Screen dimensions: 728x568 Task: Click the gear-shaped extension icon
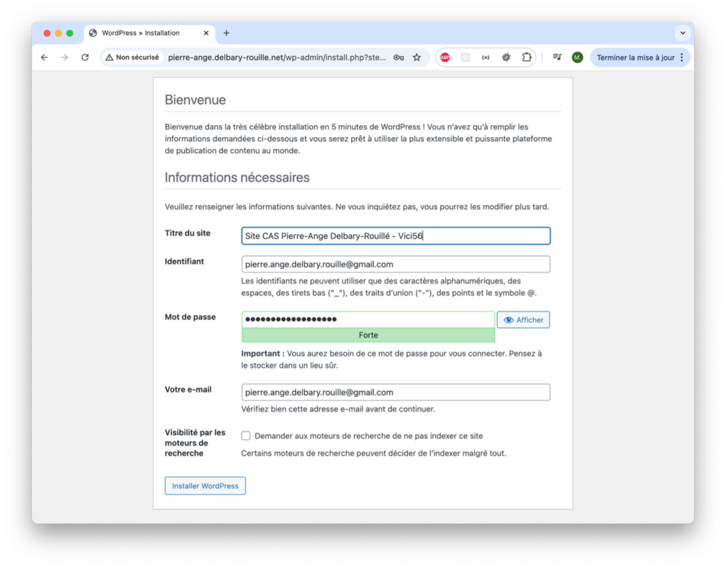[506, 58]
